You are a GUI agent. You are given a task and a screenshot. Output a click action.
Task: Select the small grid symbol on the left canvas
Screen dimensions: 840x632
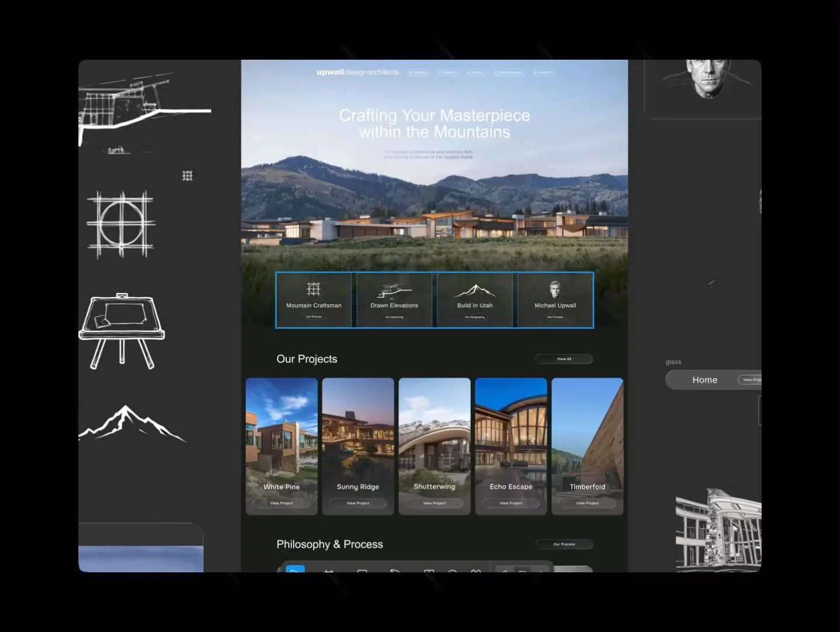[x=187, y=176]
